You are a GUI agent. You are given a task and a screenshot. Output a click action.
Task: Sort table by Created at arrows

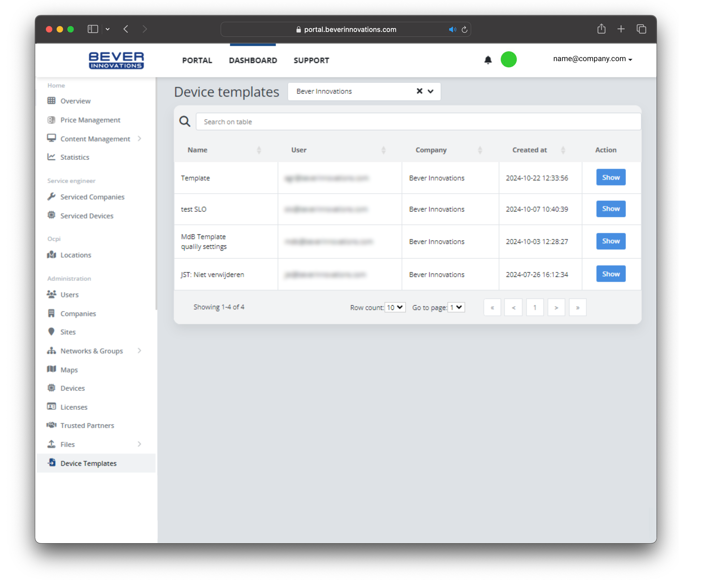tap(563, 150)
